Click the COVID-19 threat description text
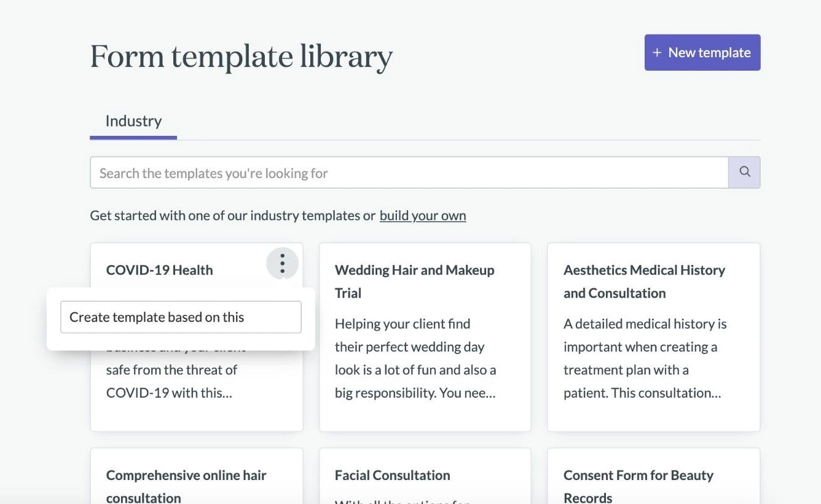 point(172,381)
